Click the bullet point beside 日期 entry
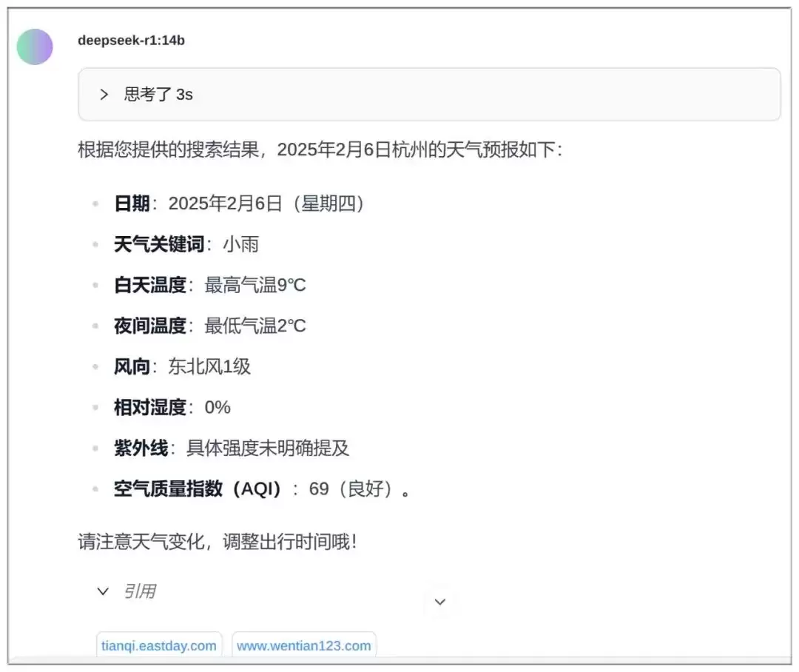Viewport: 799px width, 672px height. point(95,204)
